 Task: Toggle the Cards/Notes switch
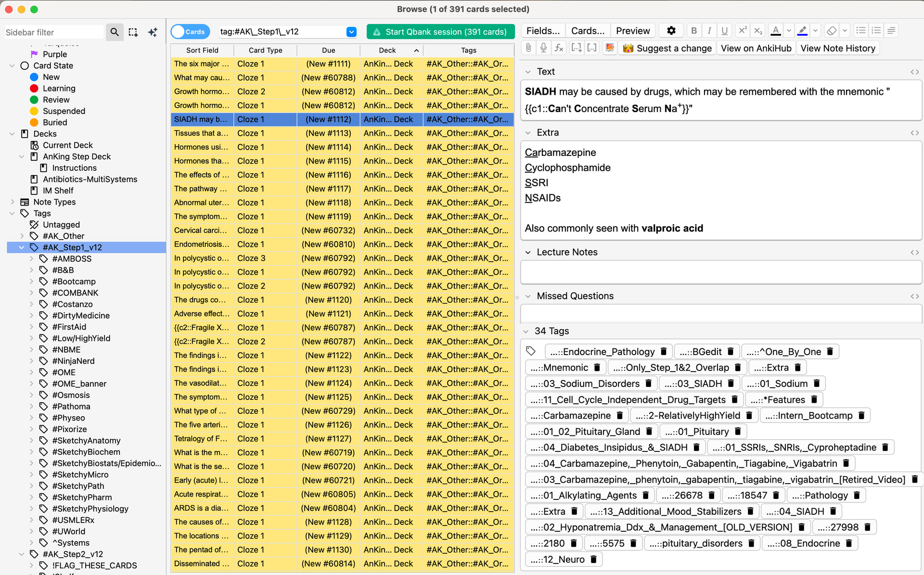pyautogui.click(x=190, y=32)
